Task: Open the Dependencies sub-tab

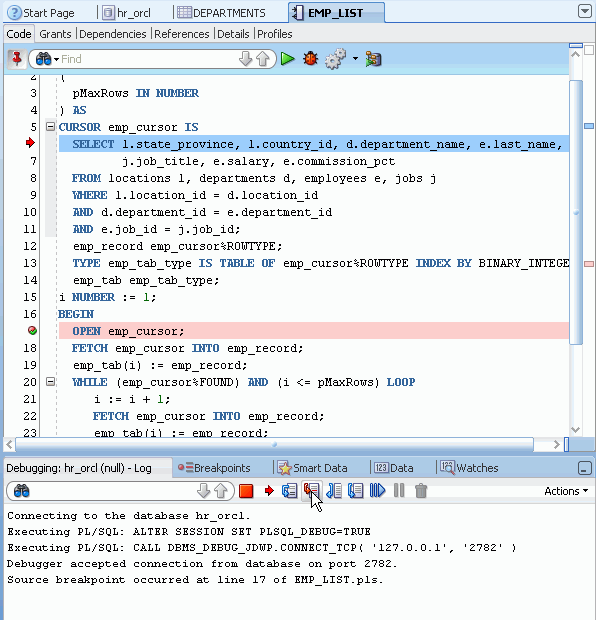Action: coord(113,34)
